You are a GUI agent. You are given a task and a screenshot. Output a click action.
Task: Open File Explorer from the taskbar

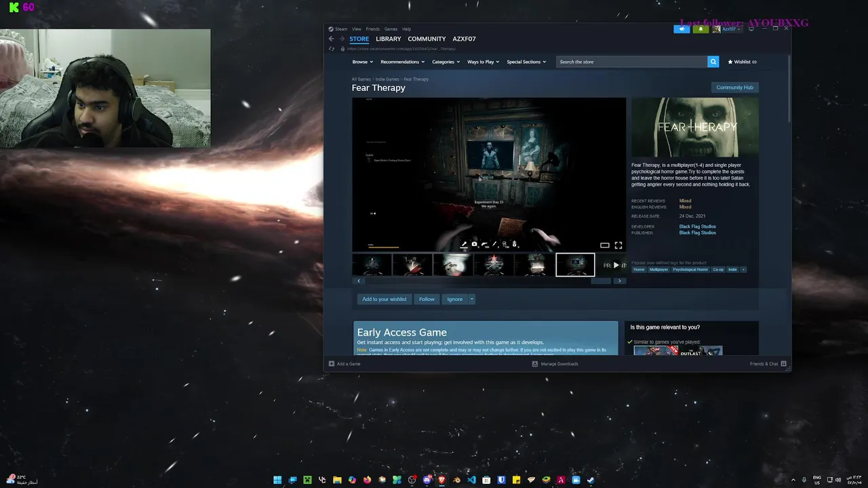pos(337,480)
